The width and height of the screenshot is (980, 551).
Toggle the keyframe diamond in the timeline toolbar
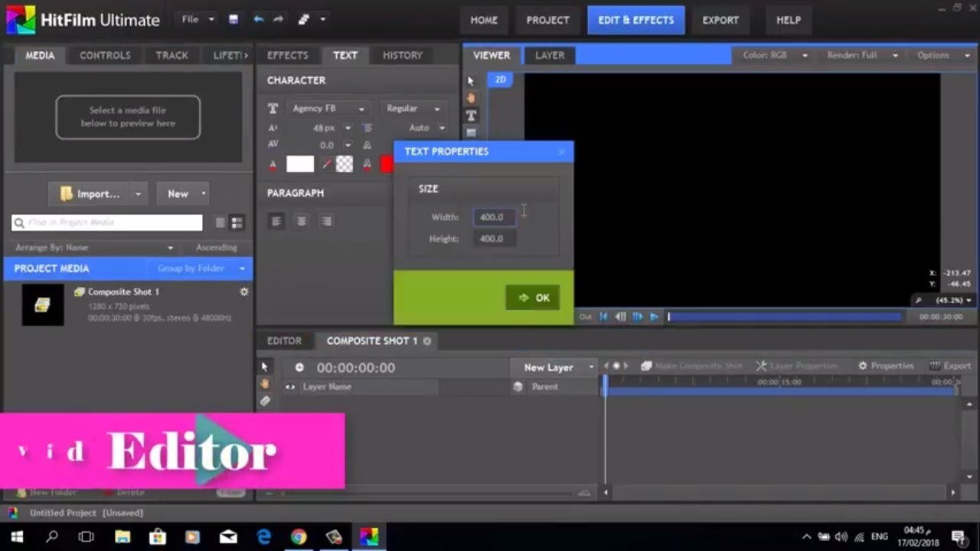[616, 367]
